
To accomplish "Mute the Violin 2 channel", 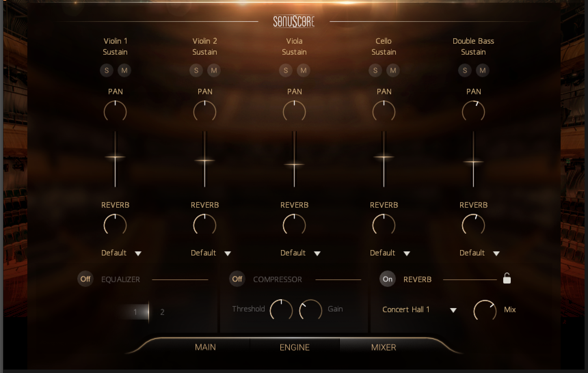I will (x=214, y=70).
